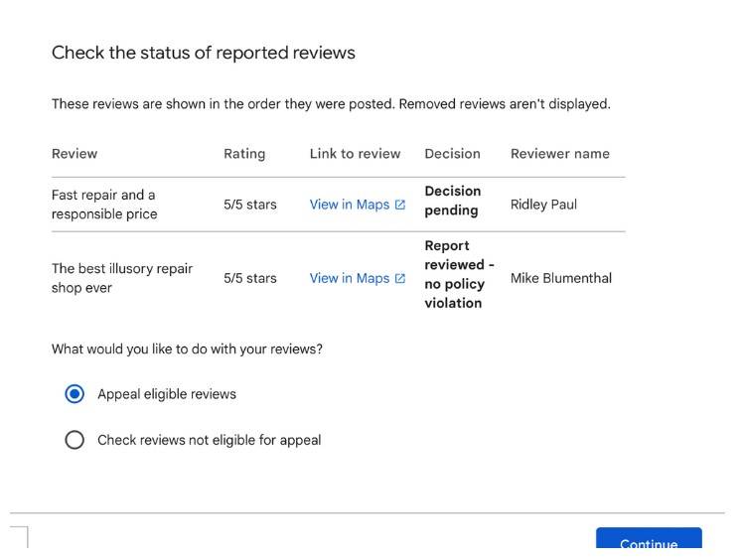Viewport: 741px width, 560px height.
Task: Click the heading 'Check the status of reported reviews'
Action: pos(204,53)
